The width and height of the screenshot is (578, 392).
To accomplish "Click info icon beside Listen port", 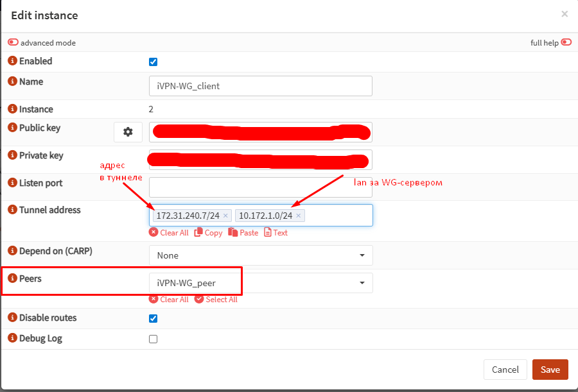I will 12,183.
